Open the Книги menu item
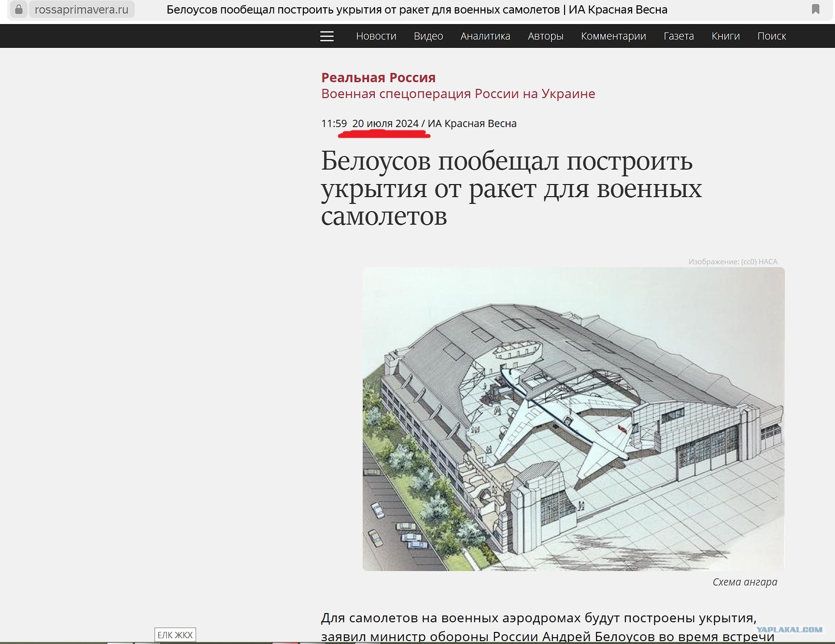835x644 pixels. pos(725,36)
